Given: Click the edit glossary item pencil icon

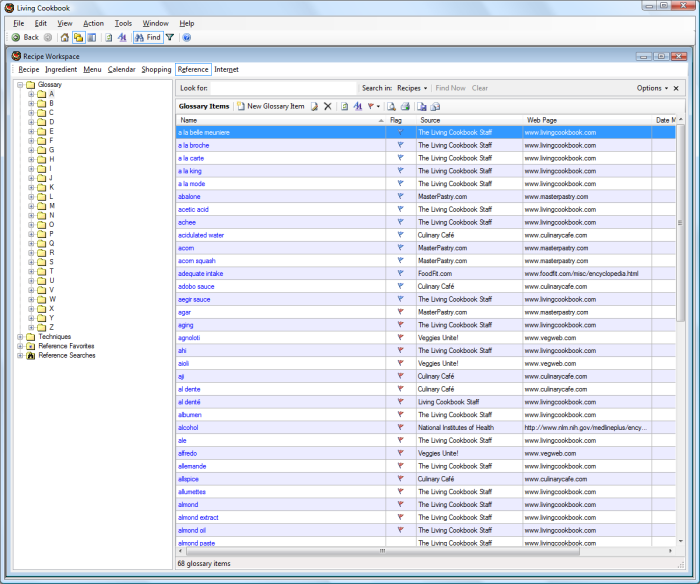Looking at the screenshot, I should pyautogui.click(x=314, y=106).
